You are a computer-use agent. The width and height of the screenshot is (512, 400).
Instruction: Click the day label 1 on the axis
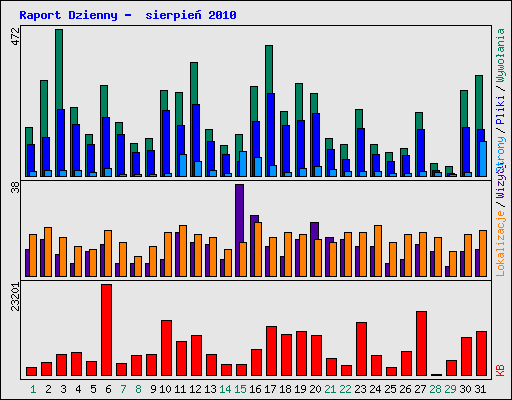(33, 389)
